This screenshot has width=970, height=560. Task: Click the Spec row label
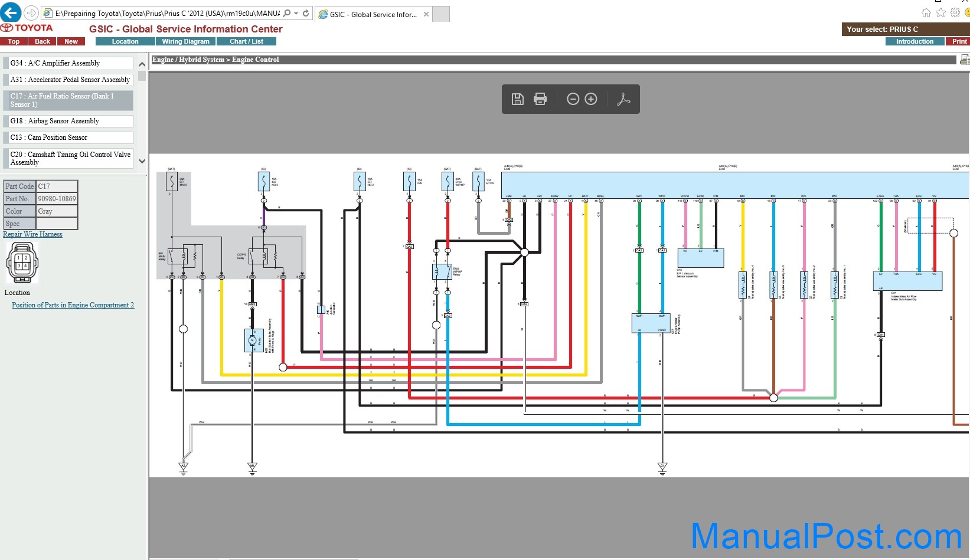[x=19, y=224]
